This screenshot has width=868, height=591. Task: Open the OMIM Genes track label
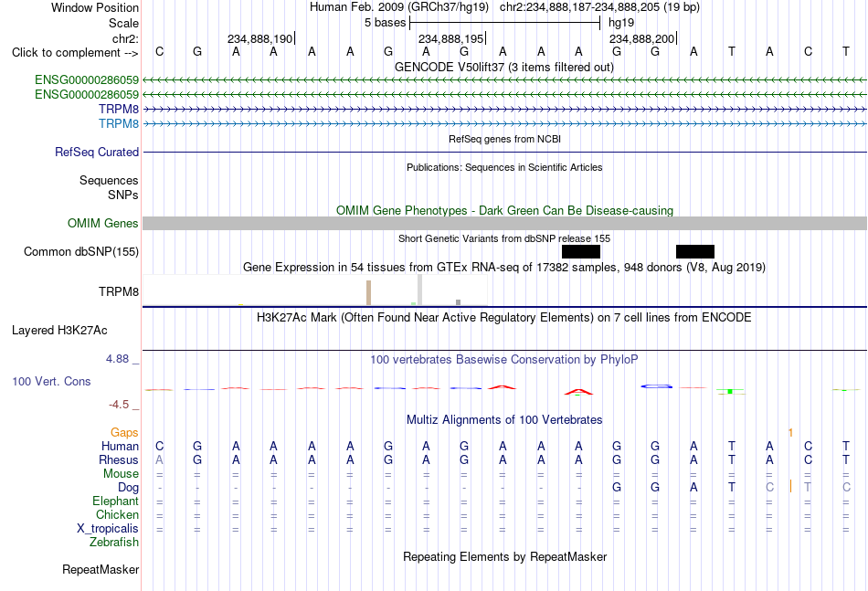click(103, 223)
